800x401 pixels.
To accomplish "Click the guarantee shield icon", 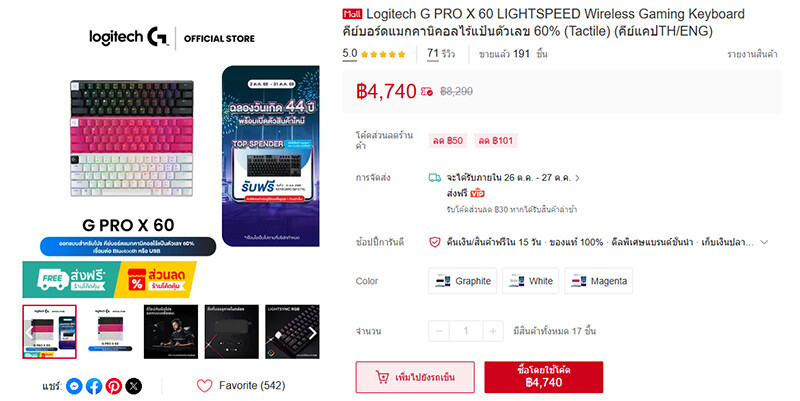I will pyautogui.click(x=434, y=242).
